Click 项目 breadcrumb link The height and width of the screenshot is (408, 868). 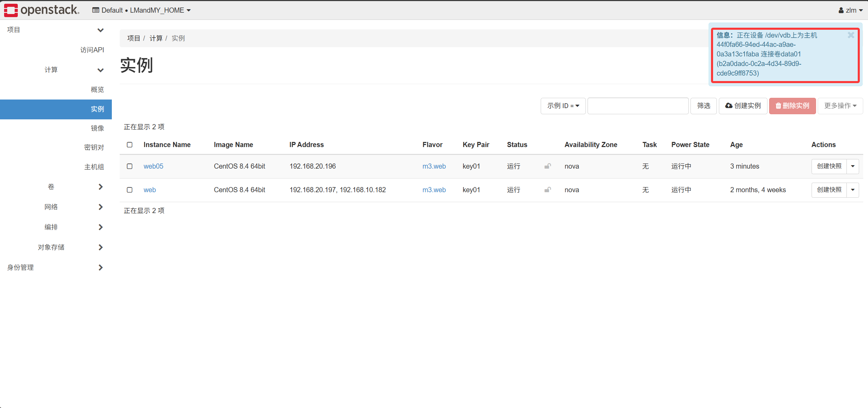(133, 38)
